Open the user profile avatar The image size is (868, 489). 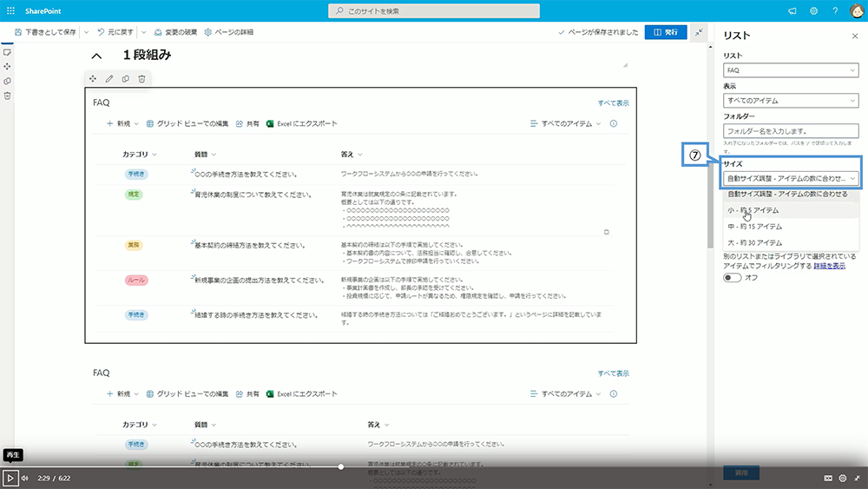pos(857,11)
